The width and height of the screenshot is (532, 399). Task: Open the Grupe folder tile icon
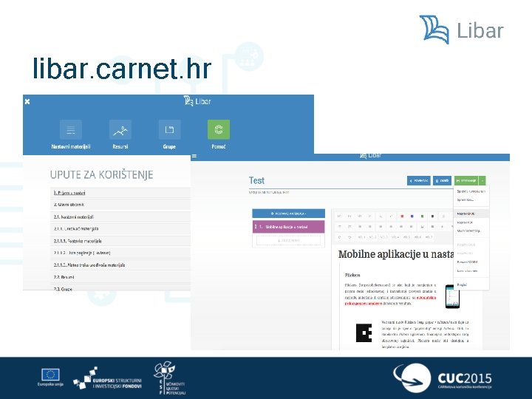tap(169, 129)
